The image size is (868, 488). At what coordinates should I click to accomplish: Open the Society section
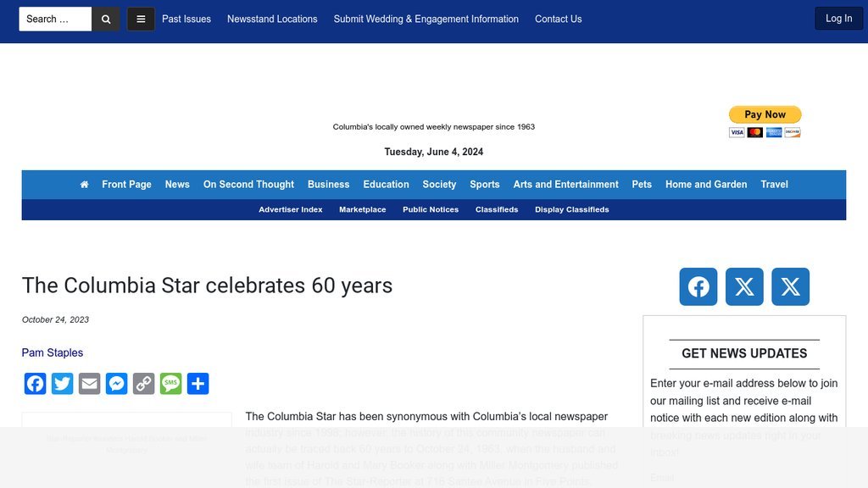point(440,184)
